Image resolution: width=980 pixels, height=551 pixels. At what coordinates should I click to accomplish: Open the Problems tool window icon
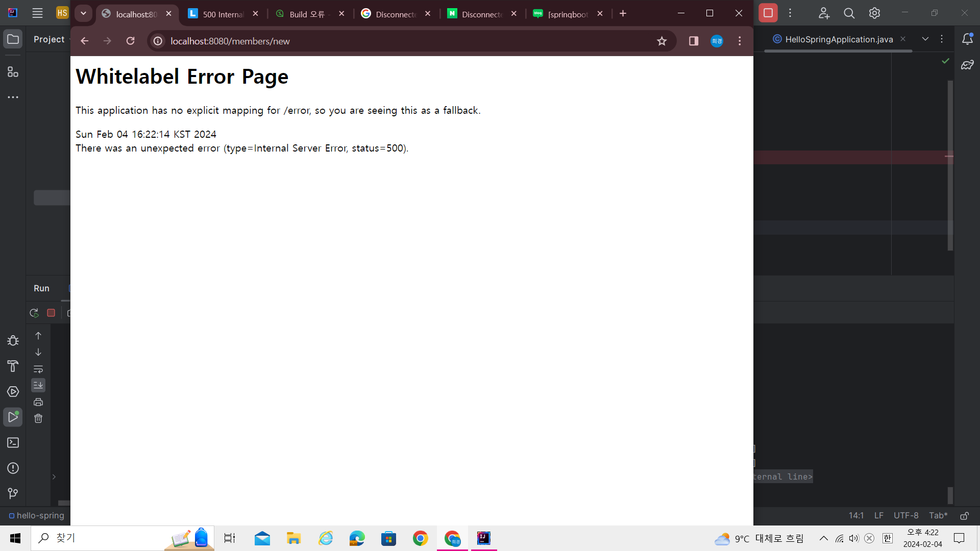point(13,468)
